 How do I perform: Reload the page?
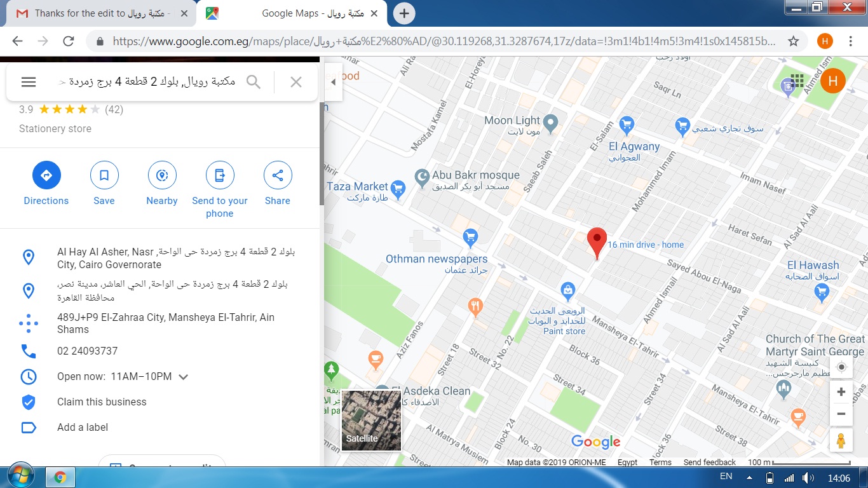(x=69, y=41)
